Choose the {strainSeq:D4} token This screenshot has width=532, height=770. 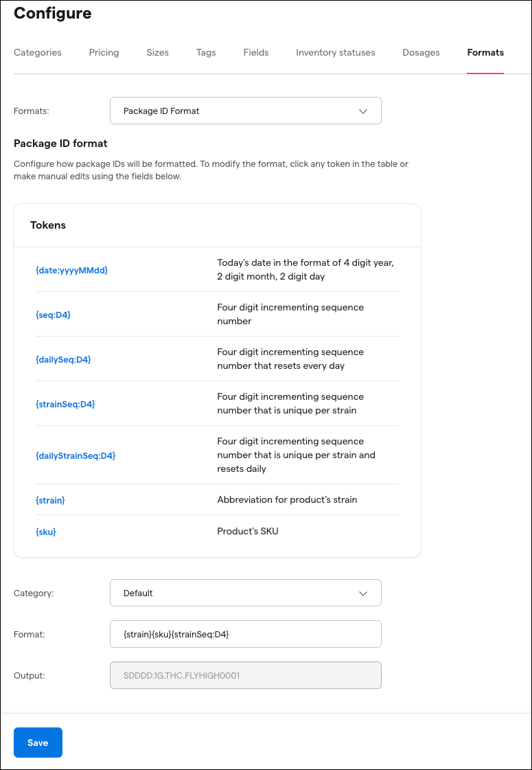pos(65,404)
